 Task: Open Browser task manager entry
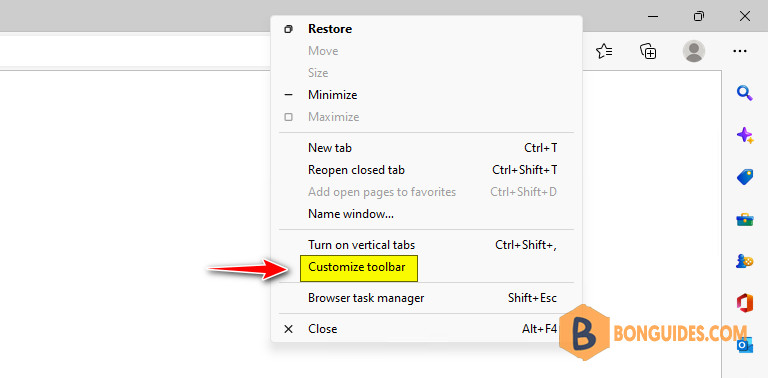point(426,298)
